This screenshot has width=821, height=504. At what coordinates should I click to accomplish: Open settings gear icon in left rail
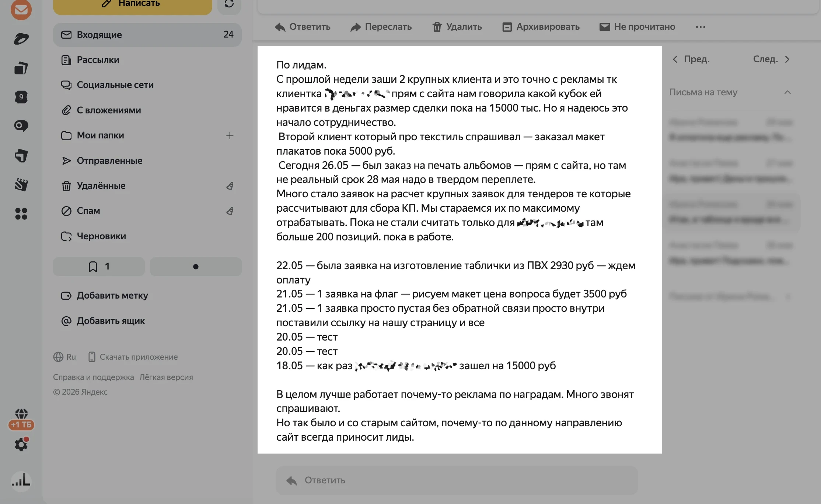(21, 445)
